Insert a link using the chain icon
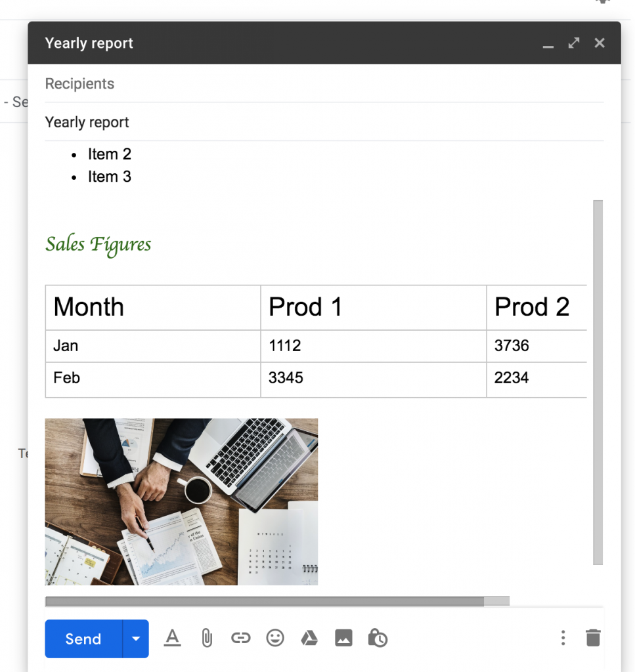This screenshot has width=635, height=672. coord(240,638)
